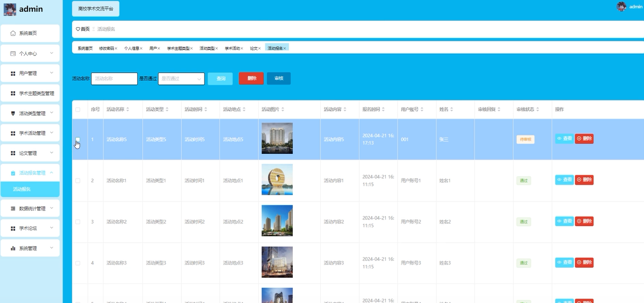Image resolution: width=644 pixels, height=303 pixels.
Task: Click the blue 审核 button
Action: pyautogui.click(x=279, y=78)
